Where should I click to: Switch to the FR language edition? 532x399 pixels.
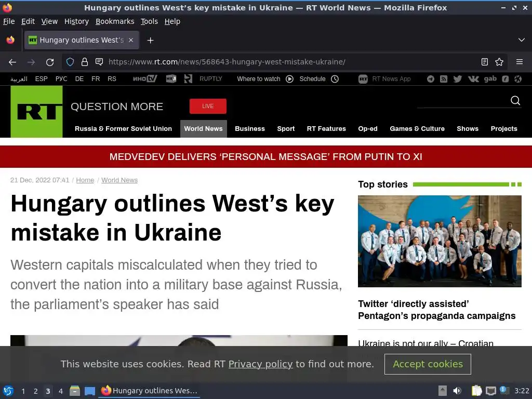click(96, 79)
